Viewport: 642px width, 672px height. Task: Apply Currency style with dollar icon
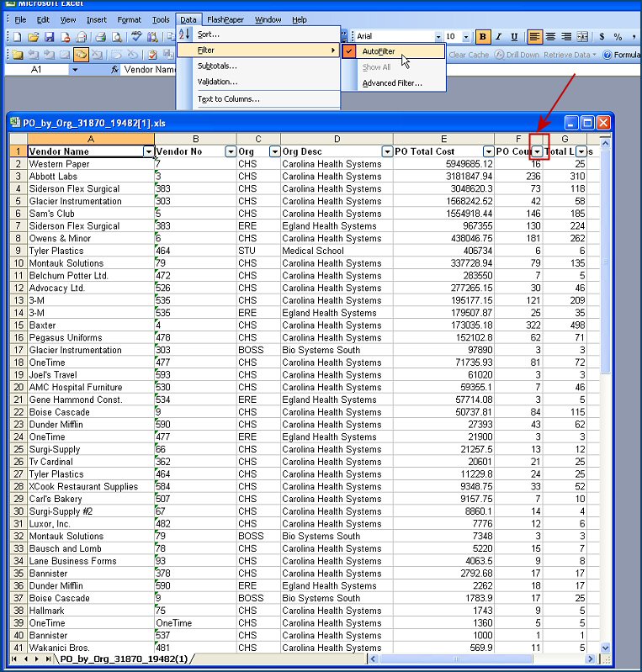(x=602, y=37)
